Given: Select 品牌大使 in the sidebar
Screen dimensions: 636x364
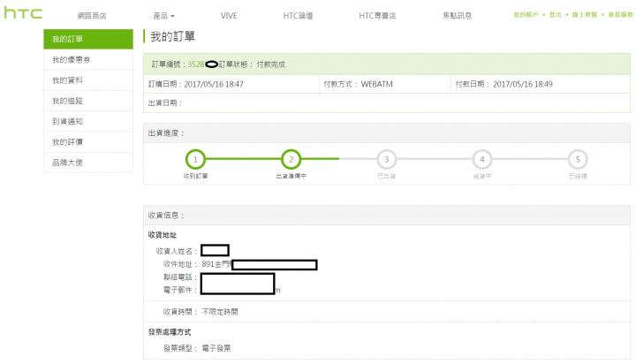Looking at the screenshot, I should (x=88, y=163).
